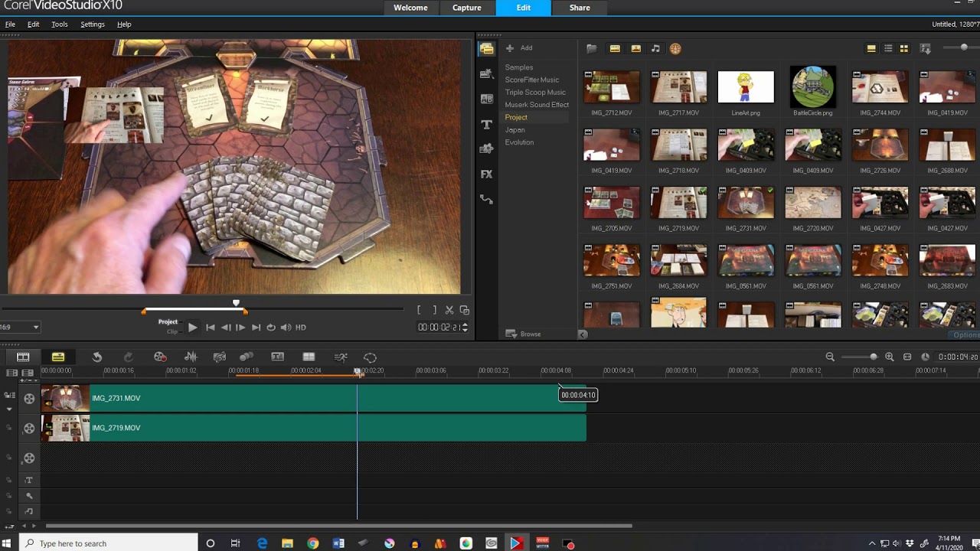Screen dimensions: 980x551
Task: Open the Edit menu
Action: coord(34,24)
